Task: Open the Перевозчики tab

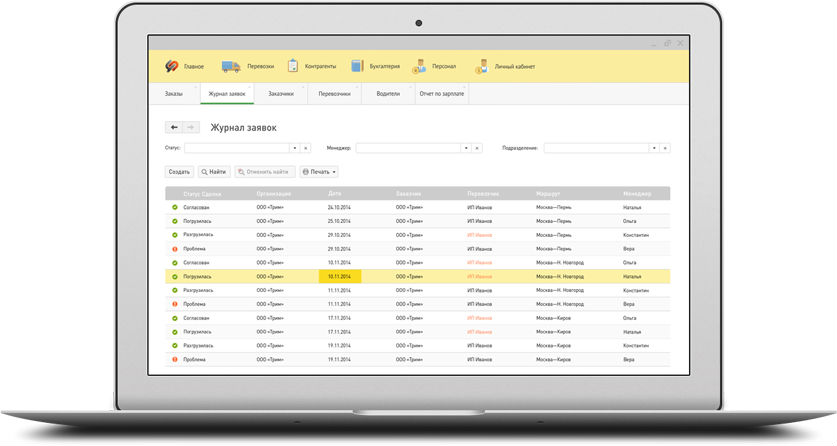Action: (x=334, y=93)
